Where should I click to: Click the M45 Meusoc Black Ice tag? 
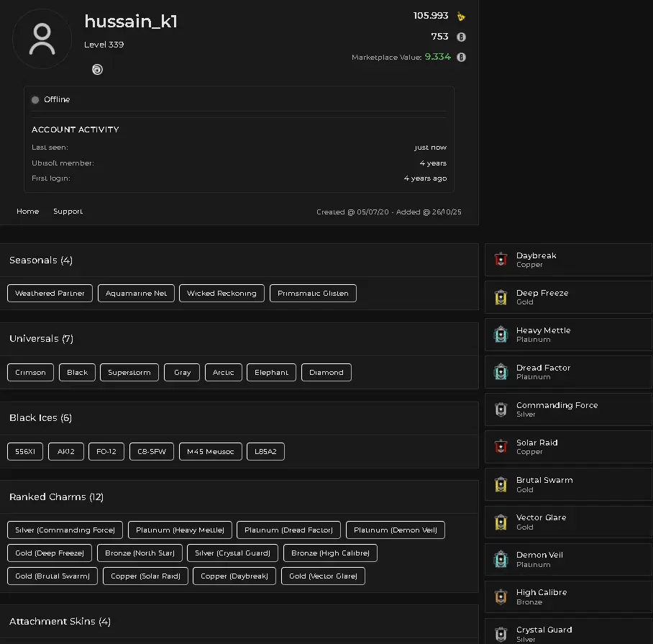(211, 452)
